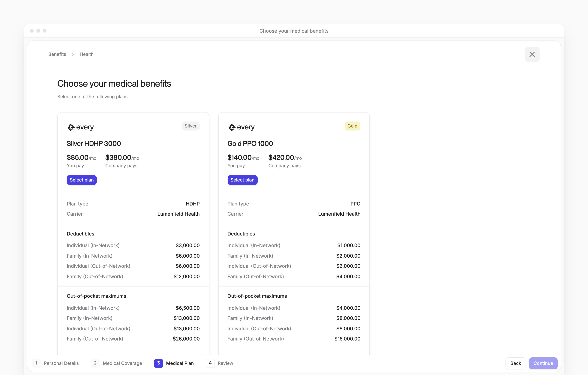
Task: Click the Silver tier badge
Action: (x=190, y=126)
